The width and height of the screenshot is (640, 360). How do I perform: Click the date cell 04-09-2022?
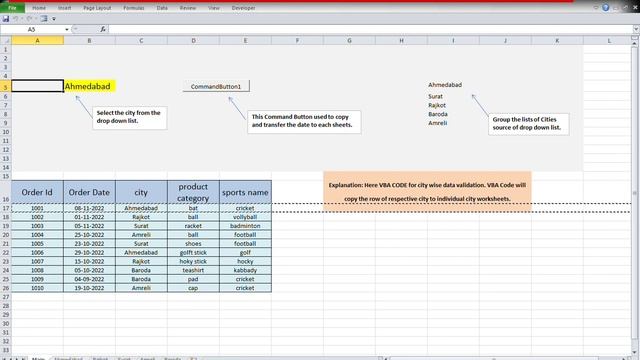tap(89, 279)
